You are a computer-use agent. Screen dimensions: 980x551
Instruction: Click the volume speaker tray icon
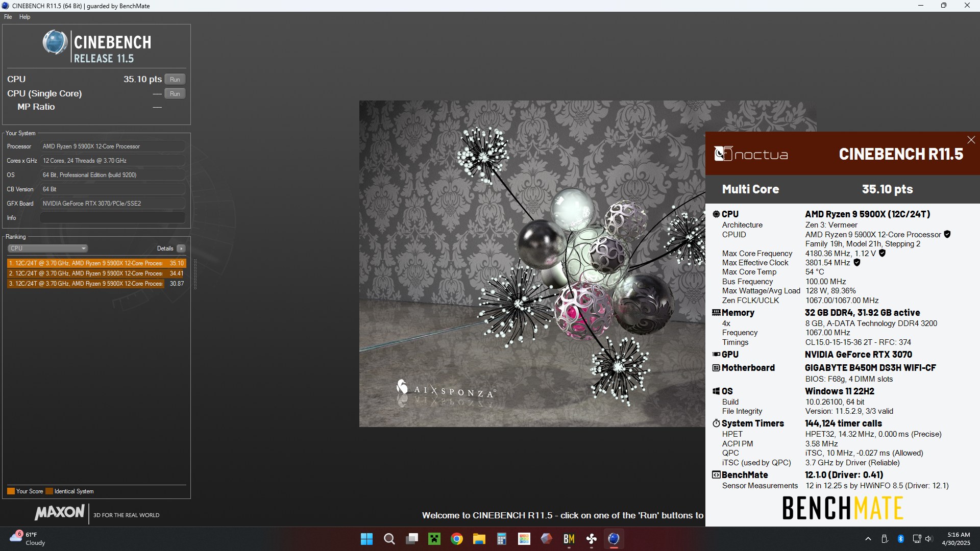[928, 539]
